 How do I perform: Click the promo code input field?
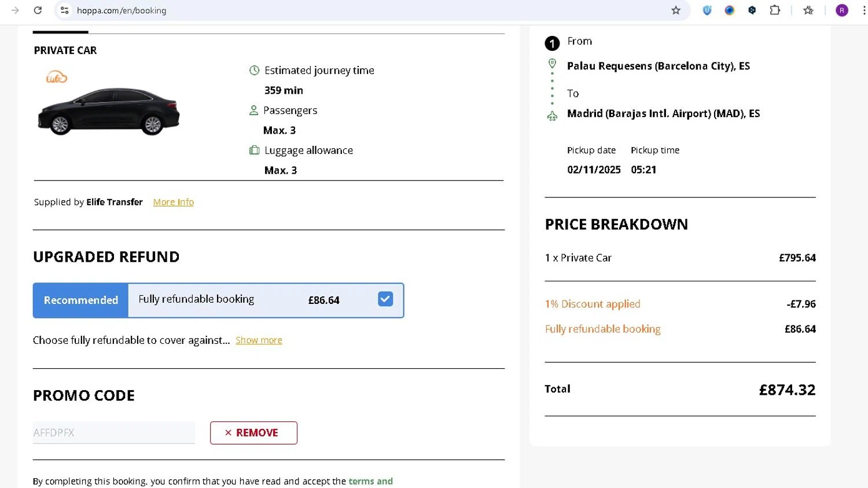(x=113, y=432)
